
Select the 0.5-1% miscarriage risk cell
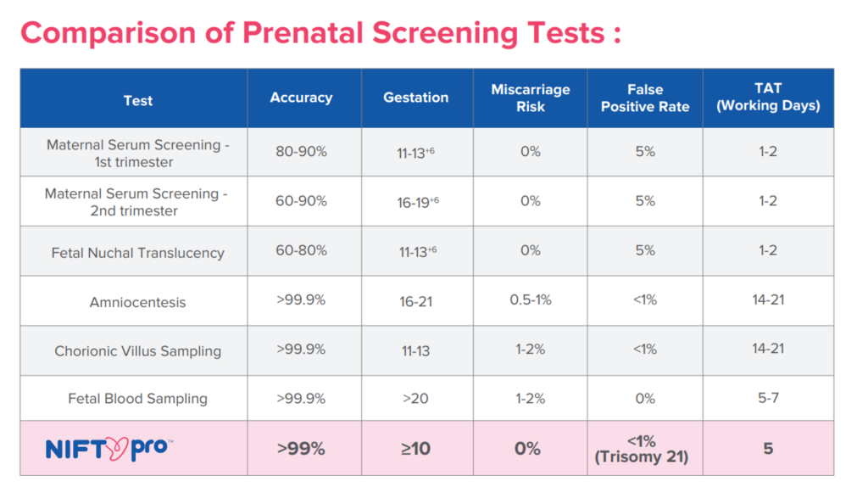tap(531, 300)
